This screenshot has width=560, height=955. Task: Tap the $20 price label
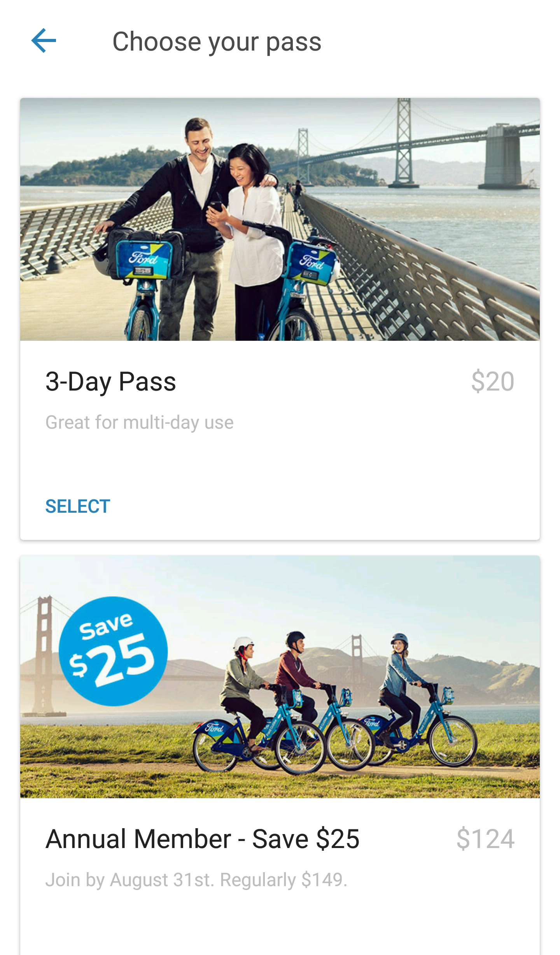click(492, 382)
